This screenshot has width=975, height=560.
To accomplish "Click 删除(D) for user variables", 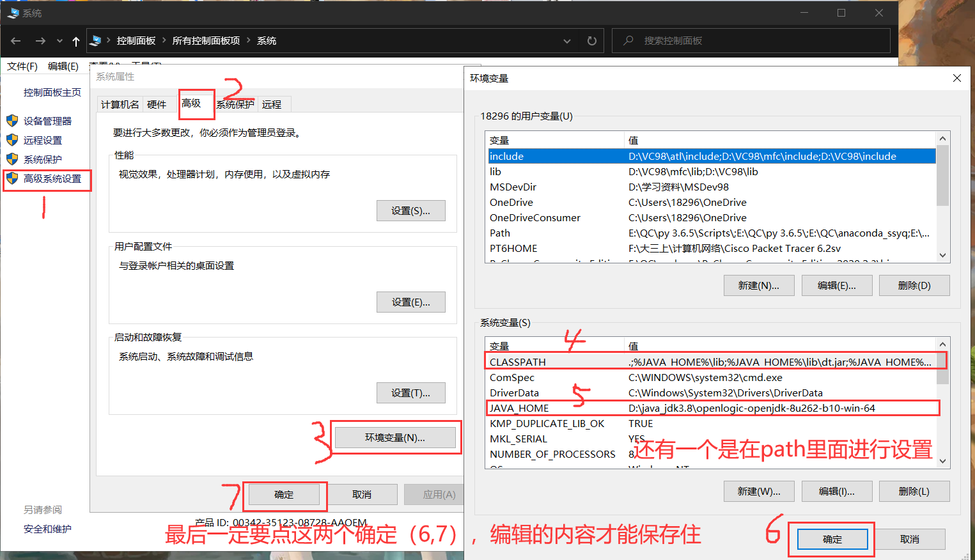I will (x=914, y=285).
